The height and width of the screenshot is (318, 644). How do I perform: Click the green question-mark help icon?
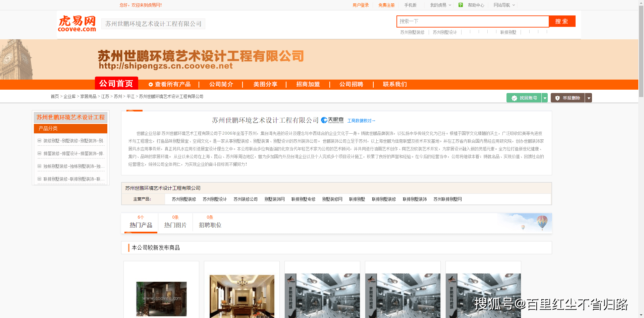coord(460,5)
